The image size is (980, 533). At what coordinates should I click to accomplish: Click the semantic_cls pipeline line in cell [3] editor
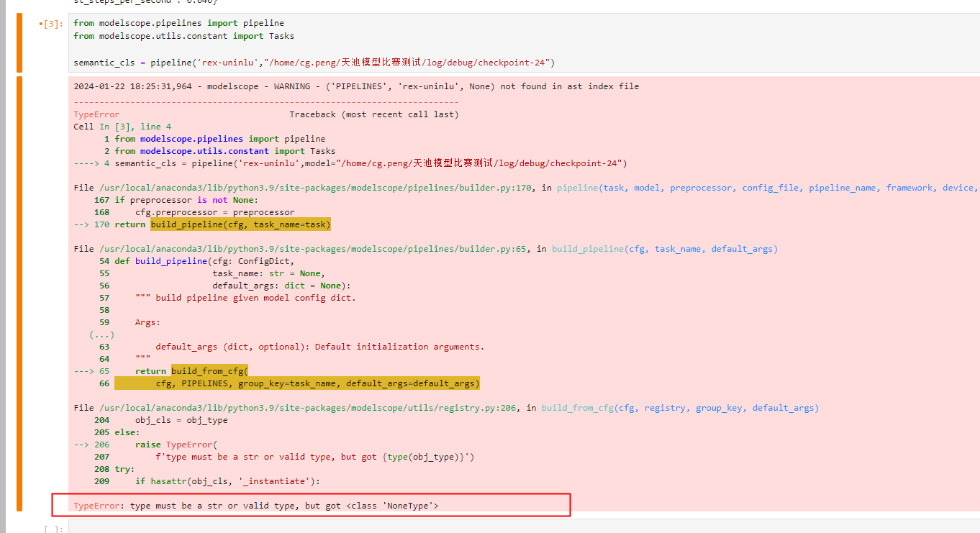[x=314, y=63]
